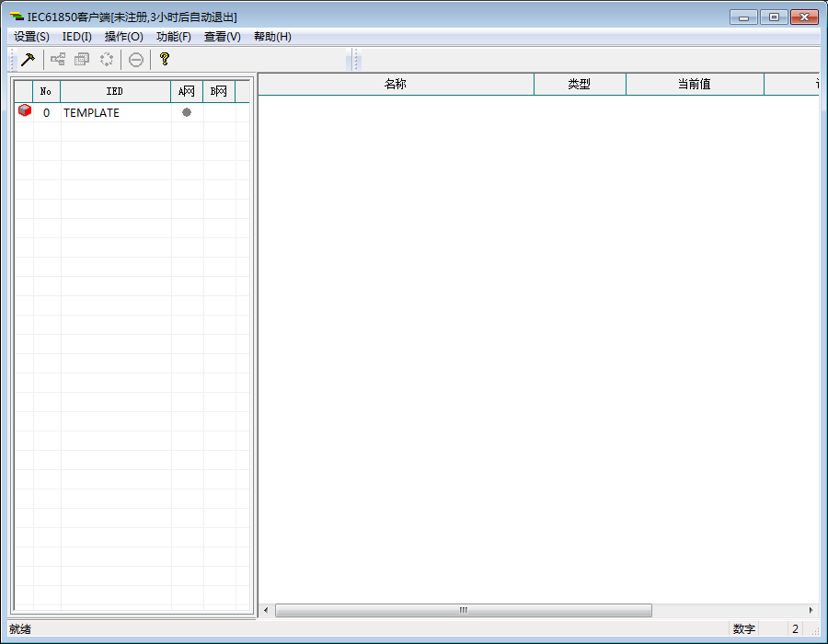This screenshot has height=644, width=828.
Task: Click the hammer settings tool icon
Action: pyautogui.click(x=28, y=59)
